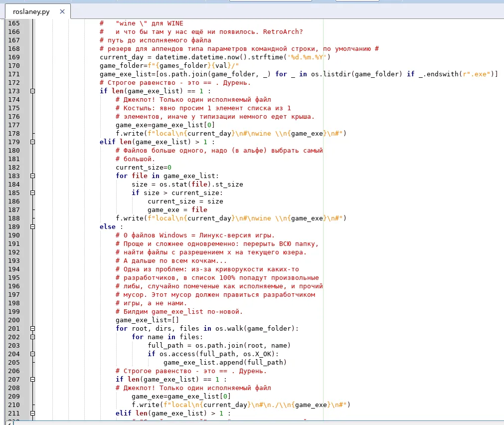
Task: Place cursor on current_size=0 line
Action: (144, 168)
